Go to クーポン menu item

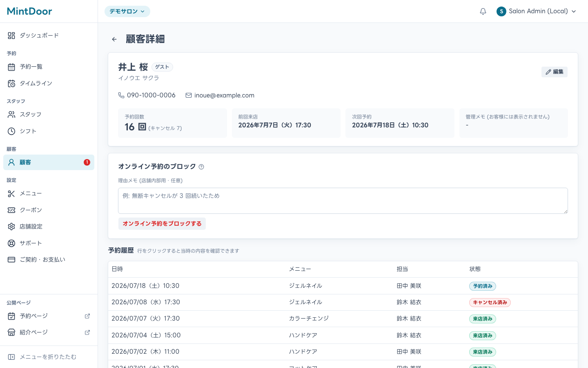click(49, 210)
